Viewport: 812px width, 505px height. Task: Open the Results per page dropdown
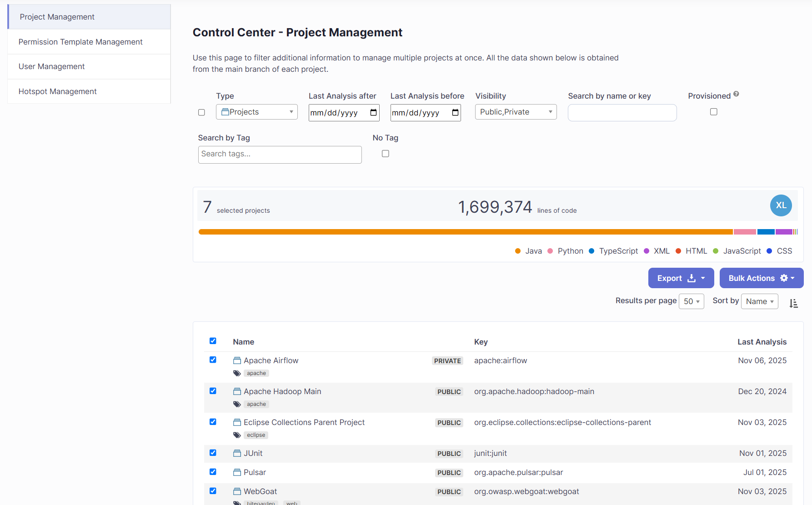coord(691,301)
